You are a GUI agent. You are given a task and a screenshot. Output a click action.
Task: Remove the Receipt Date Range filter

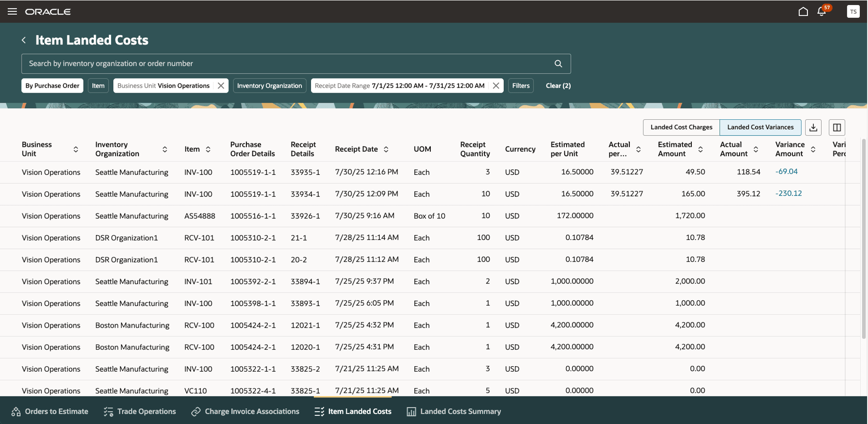click(495, 86)
